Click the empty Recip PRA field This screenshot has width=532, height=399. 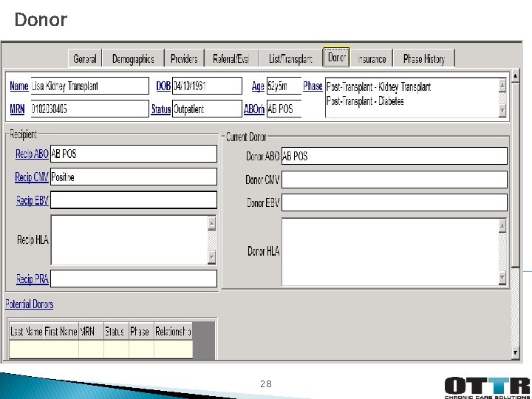click(133, 279)
